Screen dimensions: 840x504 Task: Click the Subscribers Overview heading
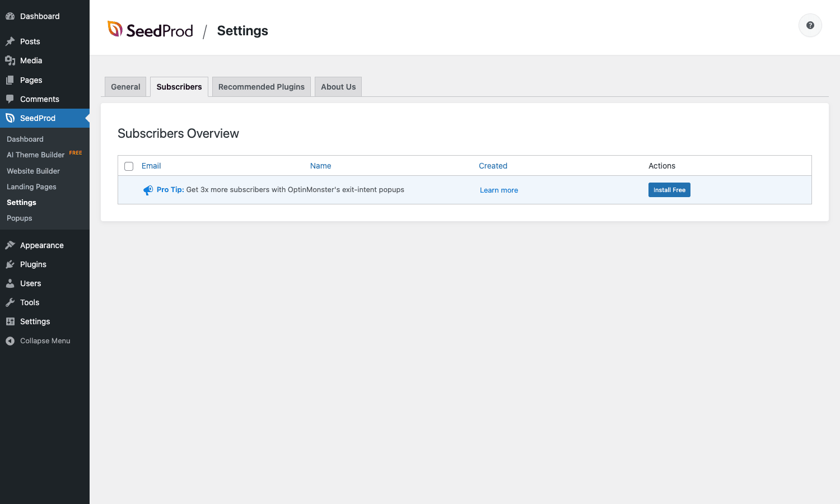click(178, 133)
